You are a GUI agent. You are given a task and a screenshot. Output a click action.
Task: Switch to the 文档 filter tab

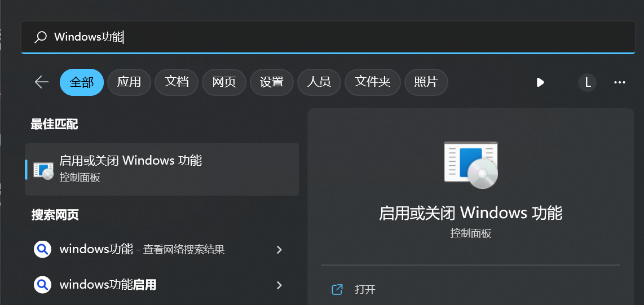coord(177,82)
